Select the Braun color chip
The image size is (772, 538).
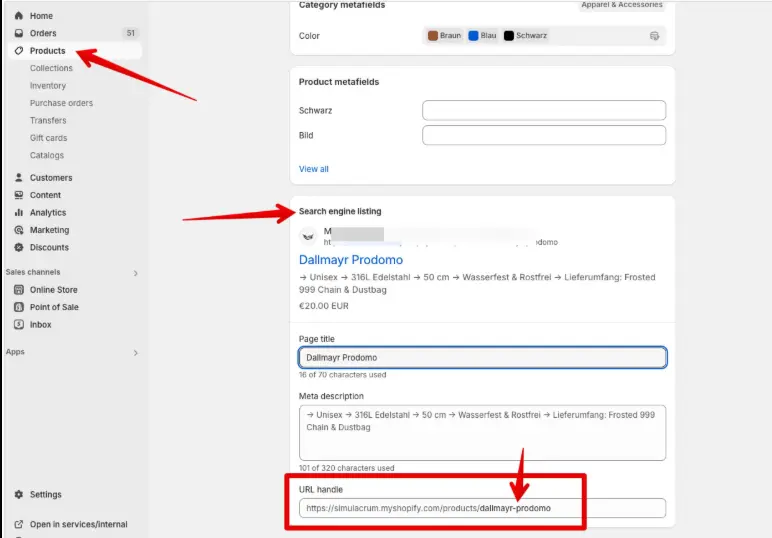pos(445,35)
